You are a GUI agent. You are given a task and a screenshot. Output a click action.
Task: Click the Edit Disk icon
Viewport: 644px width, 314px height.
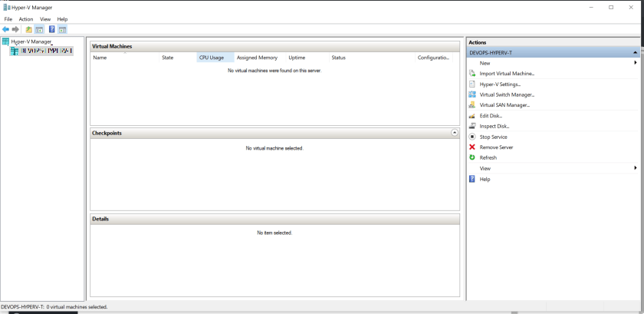point(472,116)
